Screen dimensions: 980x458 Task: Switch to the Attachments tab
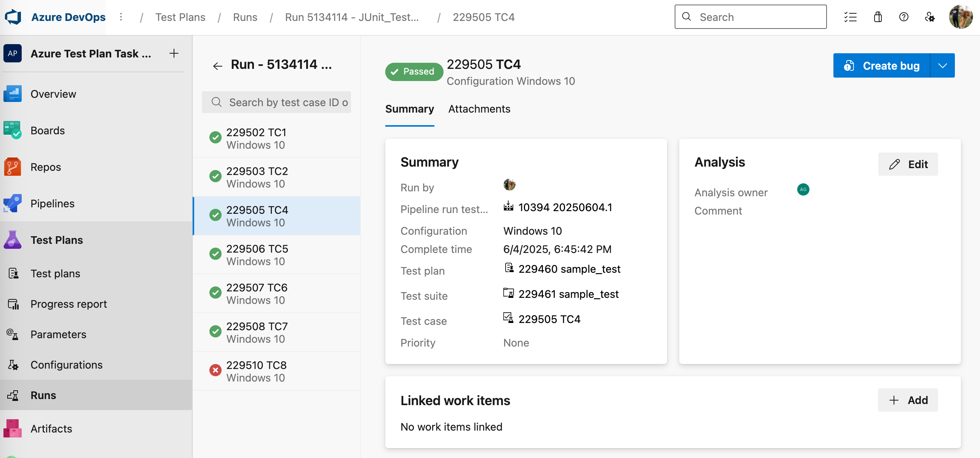click(x=479, y=109)
